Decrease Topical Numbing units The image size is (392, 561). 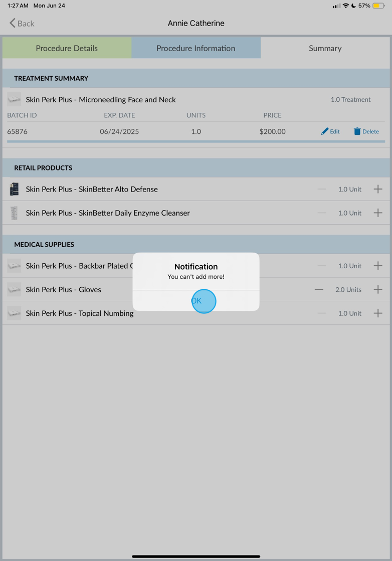(321, 313)
